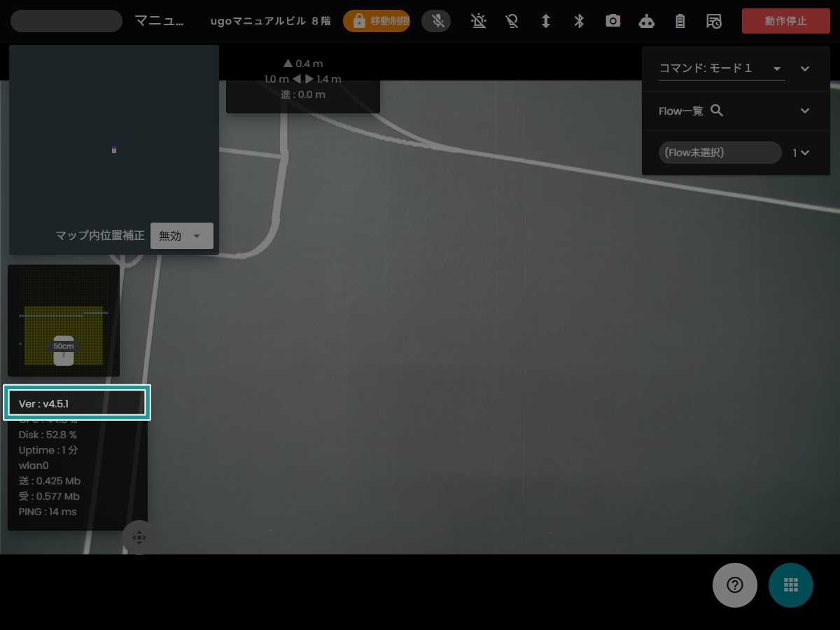Viewport: 840px width, 630px height.
Task: Open the schedule calendar clock icon
Action: pos(714,21)
